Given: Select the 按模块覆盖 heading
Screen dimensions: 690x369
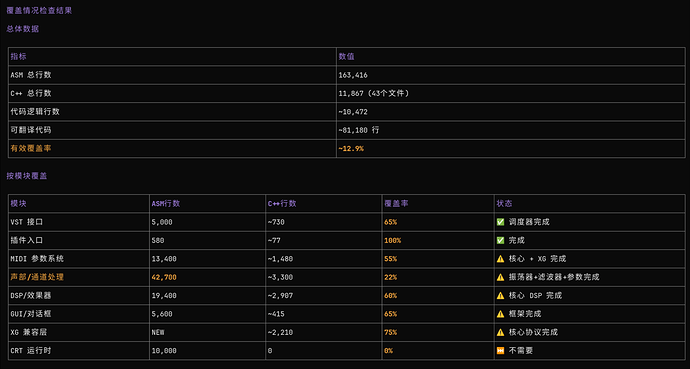Looking at the screenshot, I should click(x=27, y=176).
